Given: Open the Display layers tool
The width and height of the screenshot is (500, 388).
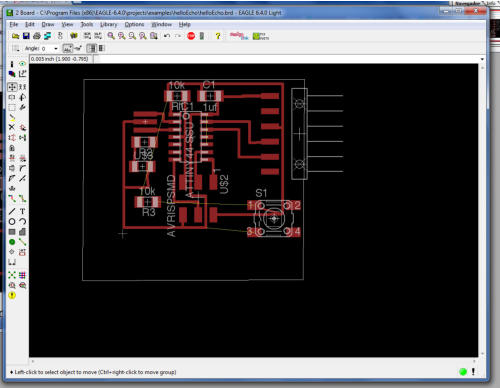Looking at the screenshot, I should (x=12, y=74).
